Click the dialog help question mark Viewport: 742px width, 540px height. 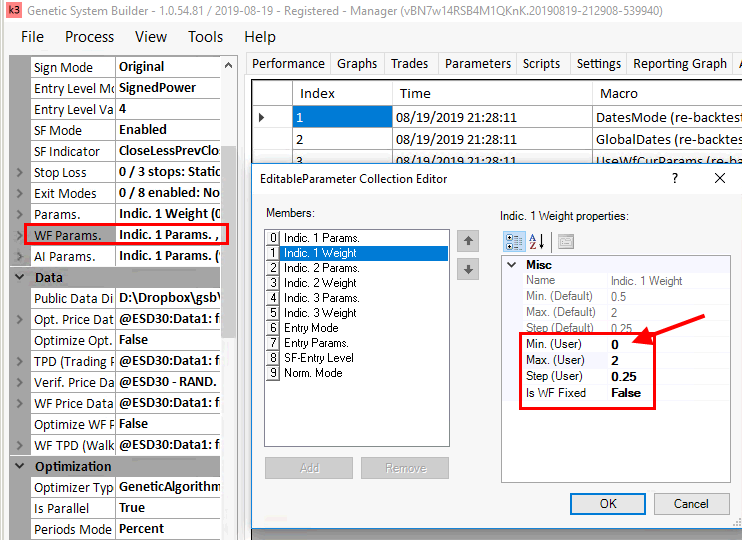(674, 178)
